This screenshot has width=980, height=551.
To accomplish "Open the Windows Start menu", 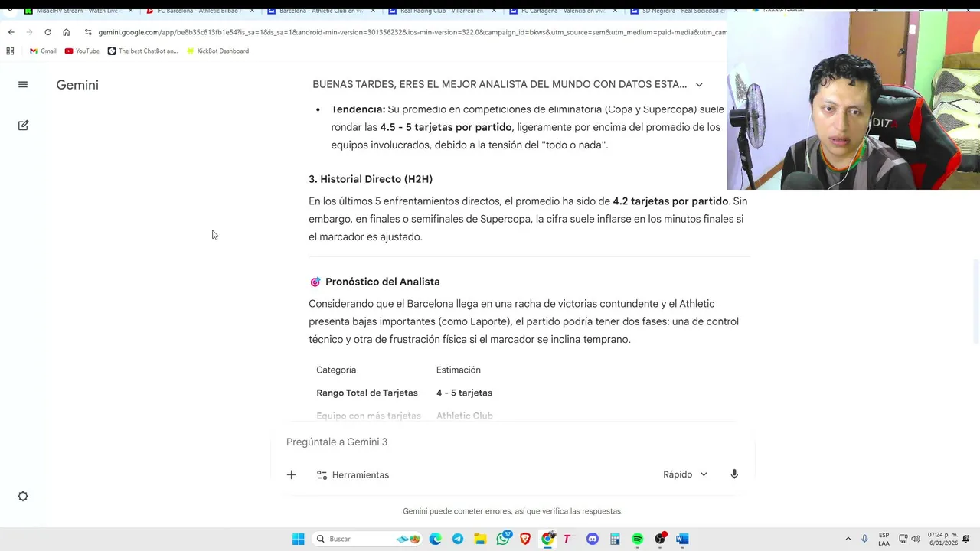I will [298, 539].
